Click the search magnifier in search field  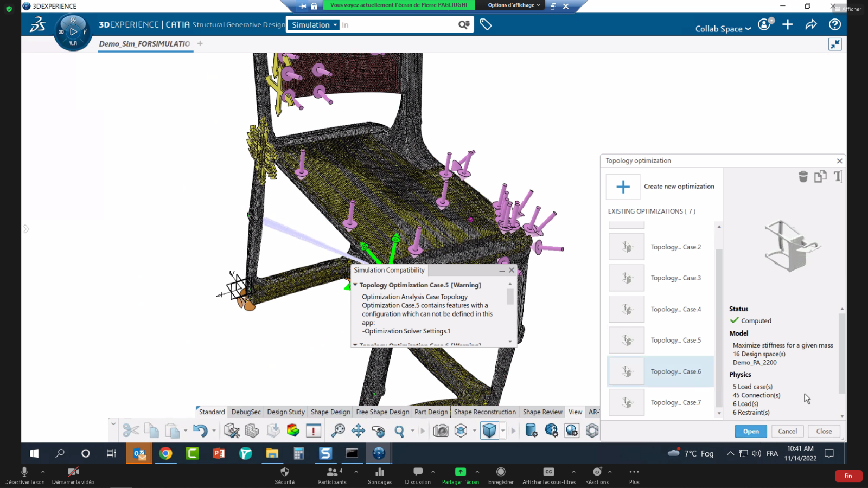[464, 25]
